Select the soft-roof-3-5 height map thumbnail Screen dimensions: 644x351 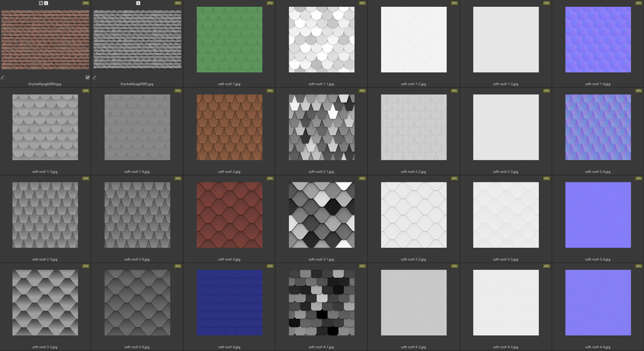[45, 303]
